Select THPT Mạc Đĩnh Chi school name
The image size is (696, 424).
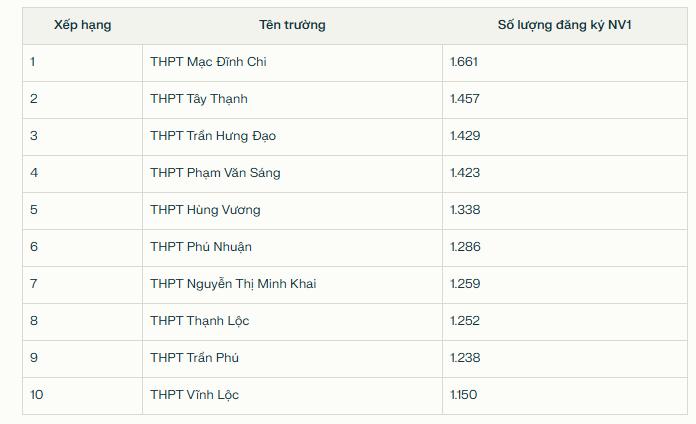(208, 62)
